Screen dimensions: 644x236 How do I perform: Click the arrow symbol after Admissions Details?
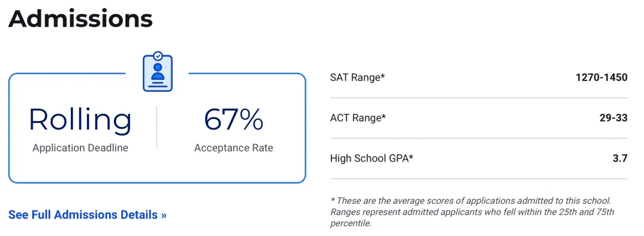coord(164,215)
